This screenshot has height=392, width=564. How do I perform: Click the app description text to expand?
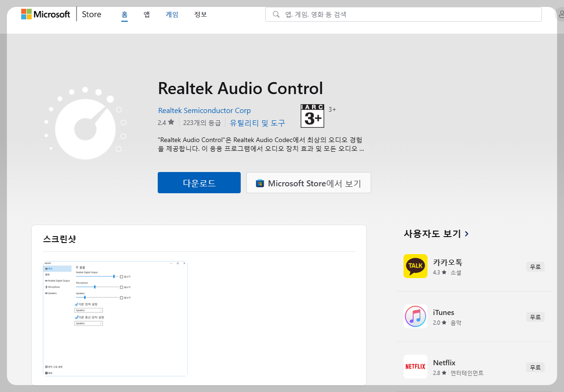pos(261,144)
